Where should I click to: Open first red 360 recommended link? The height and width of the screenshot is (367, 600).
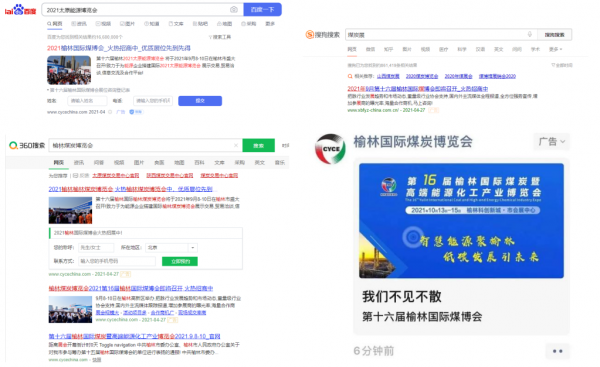[x=116, y=176]
